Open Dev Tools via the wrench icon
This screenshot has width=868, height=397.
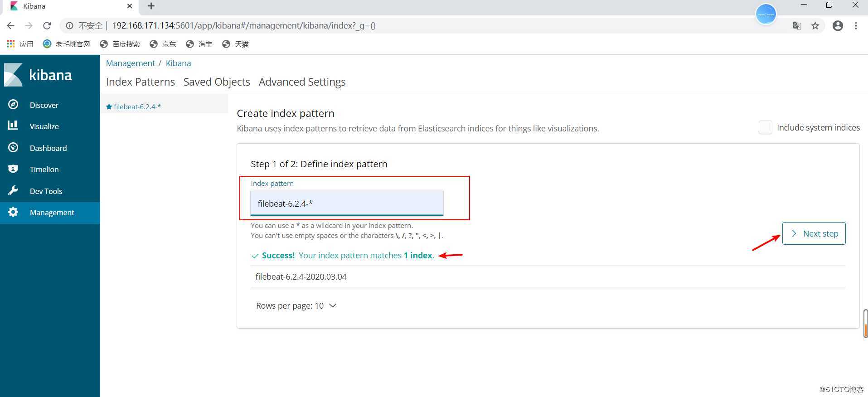(13, 190)
